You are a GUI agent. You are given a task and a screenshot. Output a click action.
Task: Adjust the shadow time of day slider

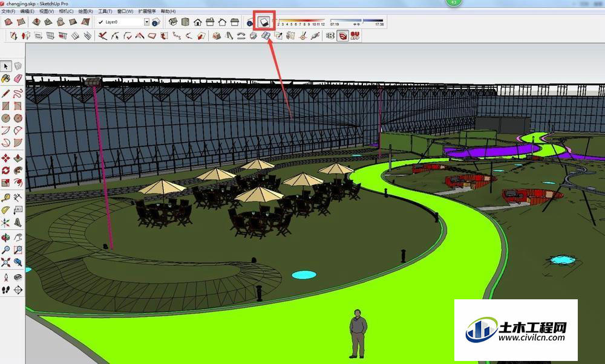point(357,22)
